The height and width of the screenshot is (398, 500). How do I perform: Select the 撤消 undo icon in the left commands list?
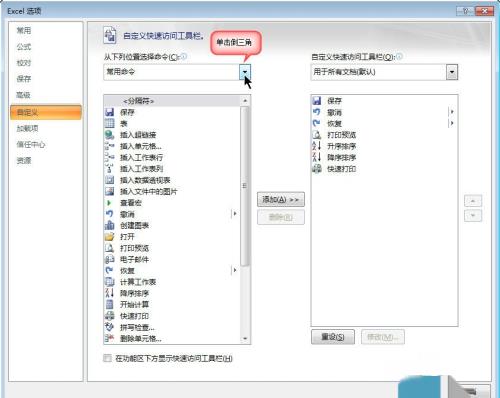[x=109, y=214]
